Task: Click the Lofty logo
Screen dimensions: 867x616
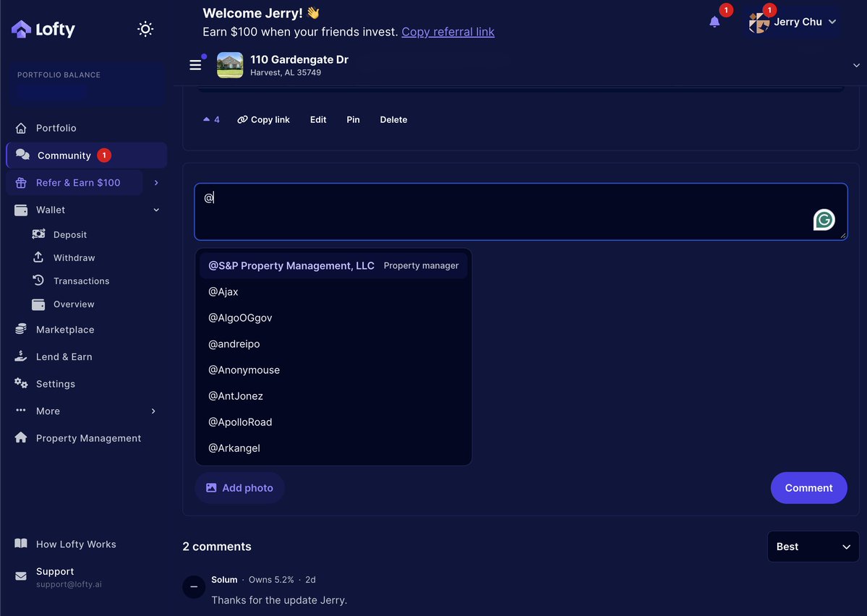Action: pos(43,29)
